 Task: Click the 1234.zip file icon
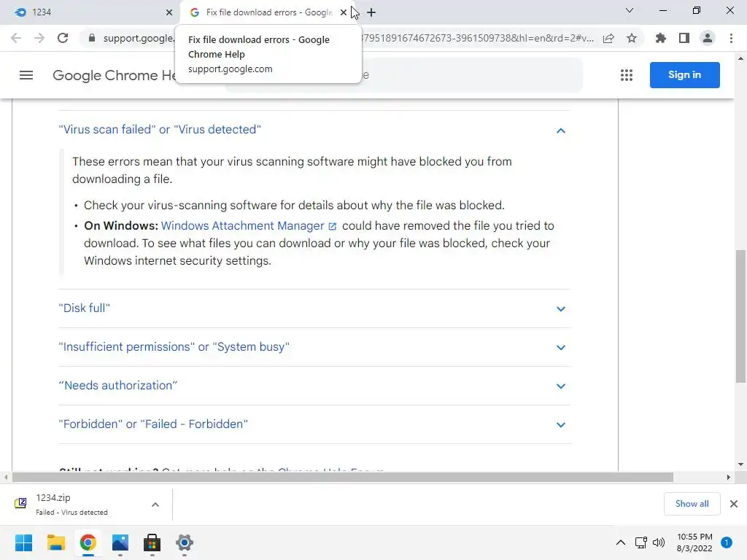tap(20, 503)
